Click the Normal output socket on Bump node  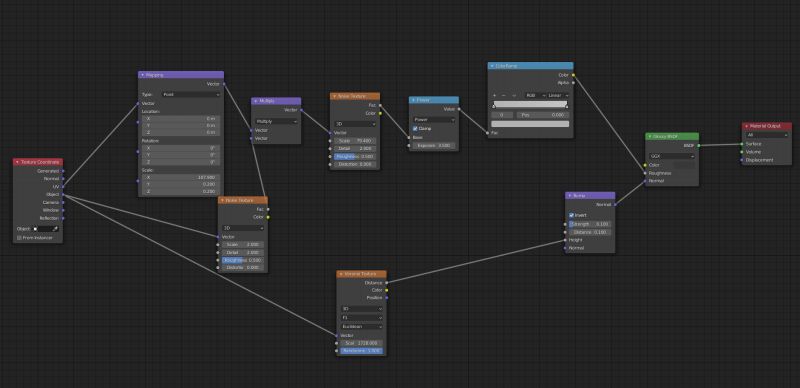point(615,205)
